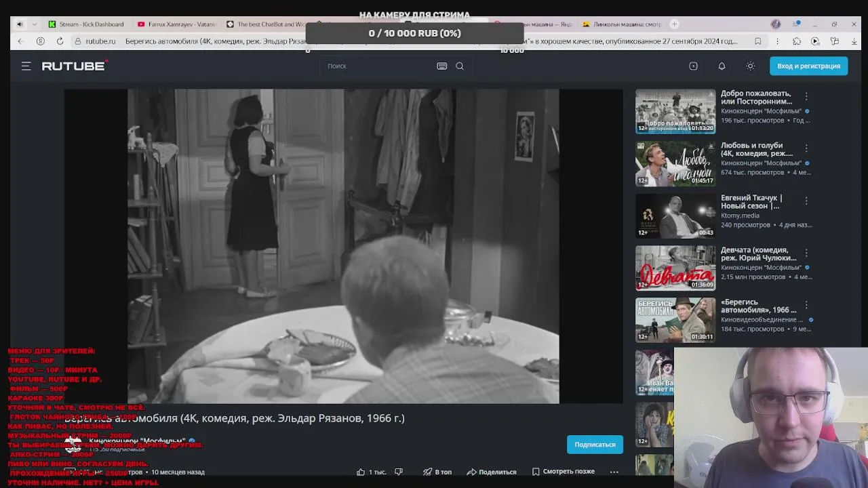Click title Добро пожаловать, или Посторонним
Viewport: 868px width, 488px height.
756,98
